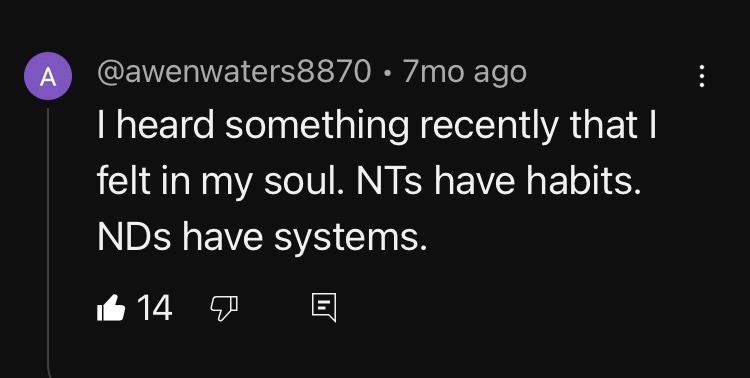The height and width of the screenshot is (378, 750).
Task: Visit @awenwaters8870 channel link
Action: point(234,72)
